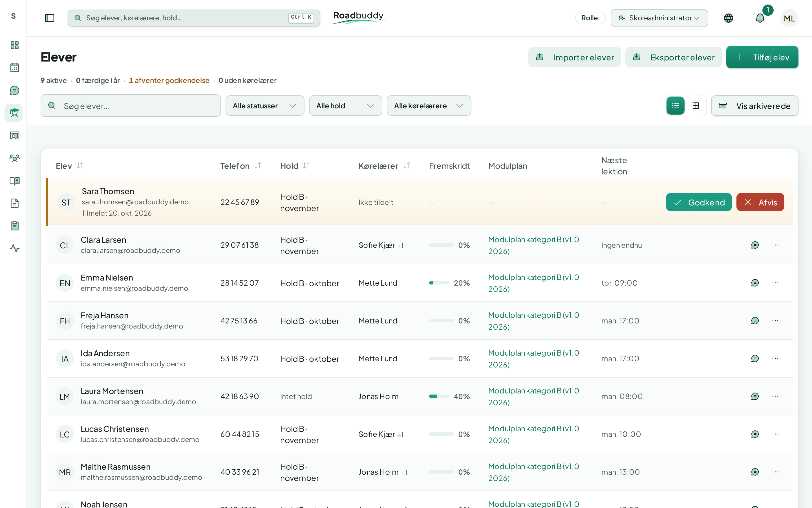Sort by Kørelærer column header

384,166
